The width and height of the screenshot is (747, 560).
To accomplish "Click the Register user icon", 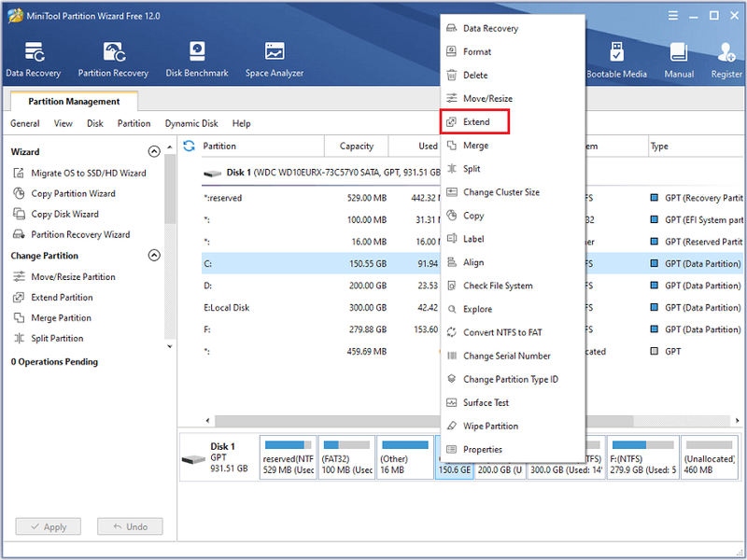I will pos(726,52).
